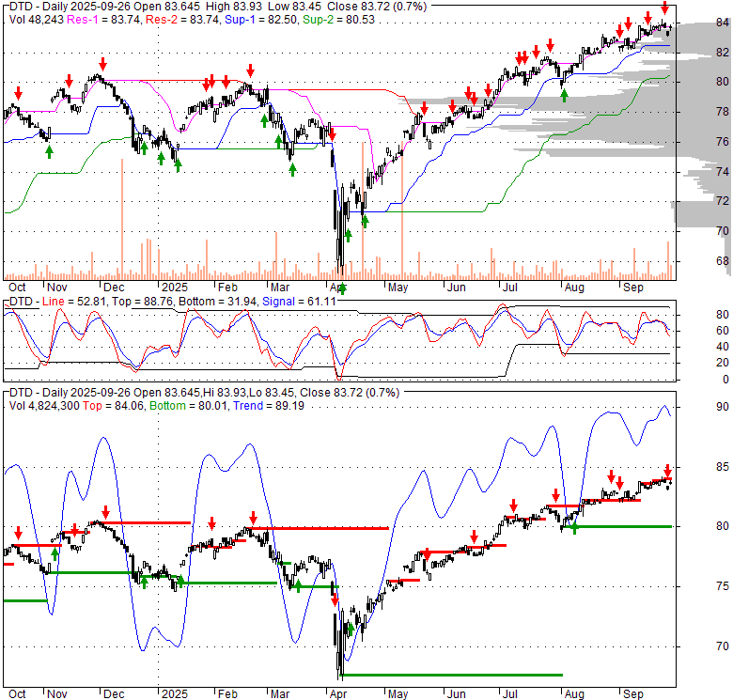
Task: Select the Mar label under the trend chart
Action: tap(280, 694)
